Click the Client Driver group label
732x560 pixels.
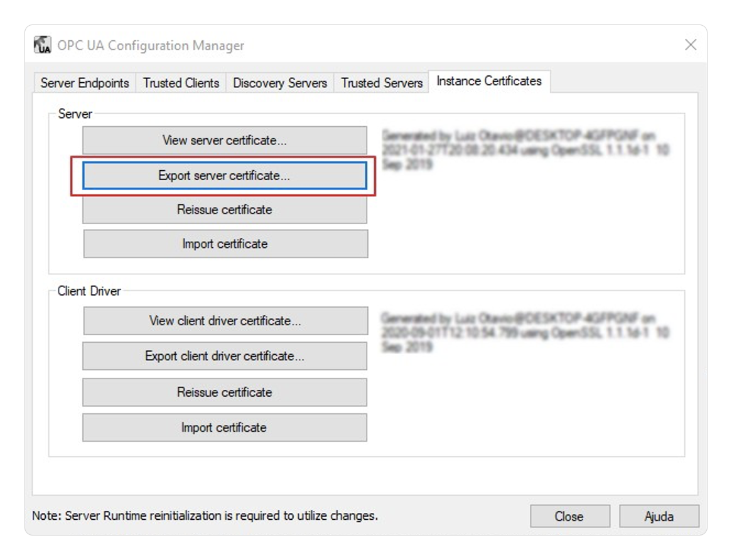coord(89,291)
